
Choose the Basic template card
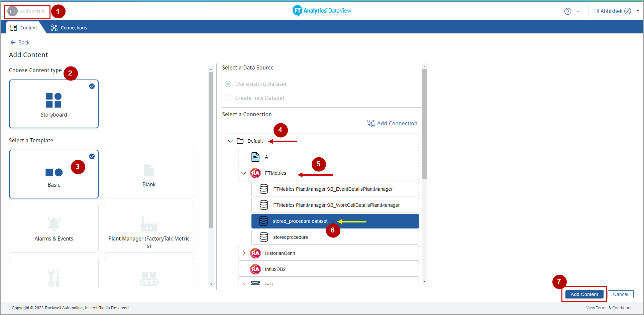(x=54, y=174)
